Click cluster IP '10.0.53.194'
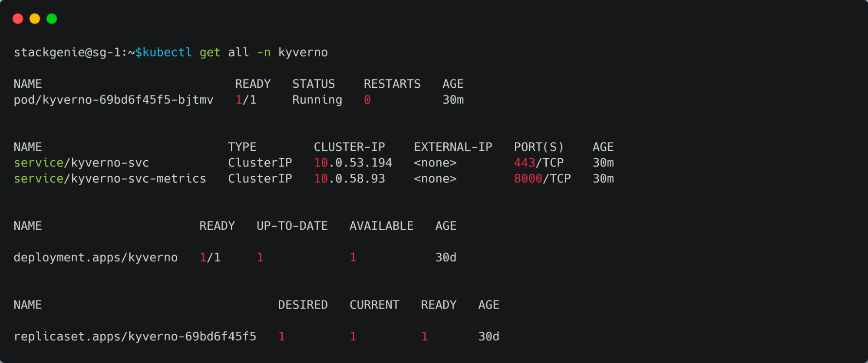 pyautogui.click(x=353, y=163)
